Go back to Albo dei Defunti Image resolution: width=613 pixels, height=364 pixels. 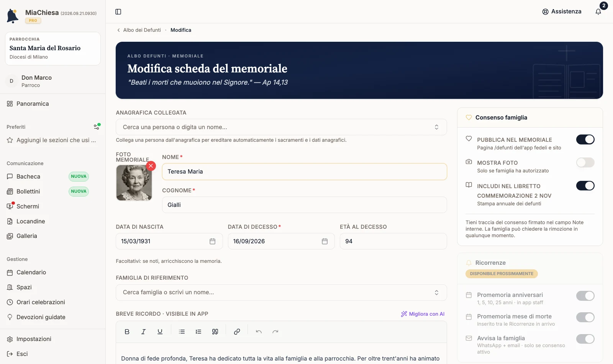(139, 30)
